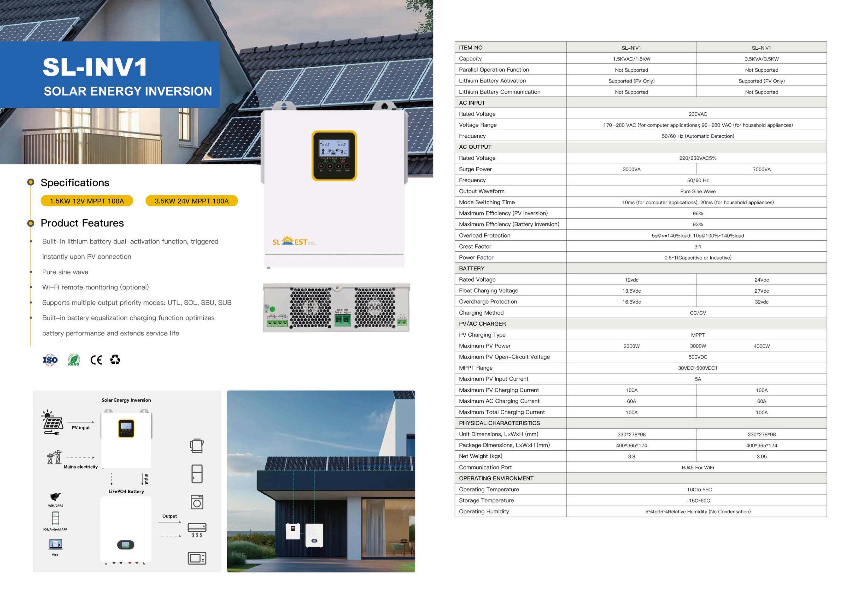
Task: Click the 7000VA surge power cell
Action: [761, 169]
